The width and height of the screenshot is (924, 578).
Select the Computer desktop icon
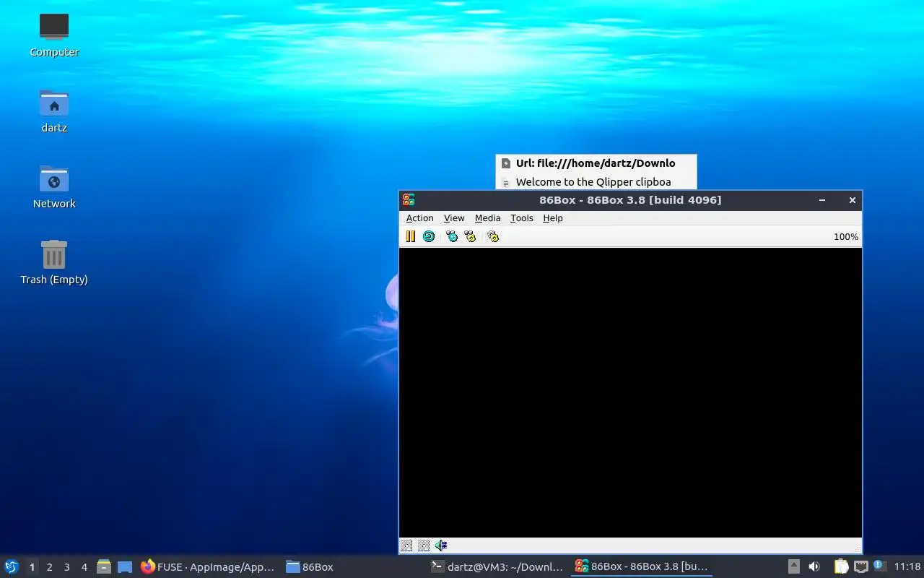tap(54, 35)
